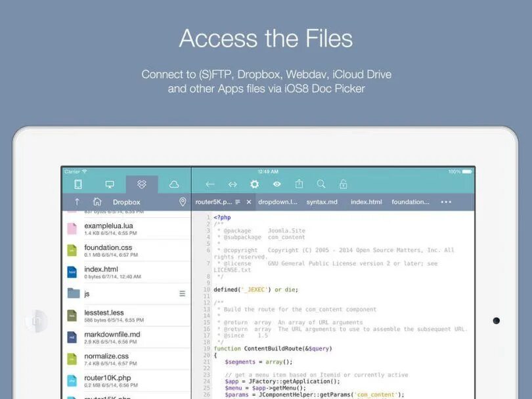Open foundation.css in file list

click(x=127, y=251)
